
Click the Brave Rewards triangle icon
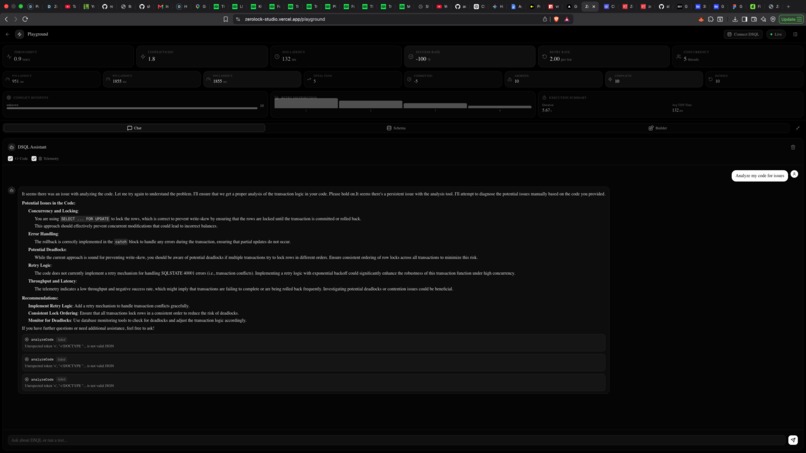(x=566, y=19)
